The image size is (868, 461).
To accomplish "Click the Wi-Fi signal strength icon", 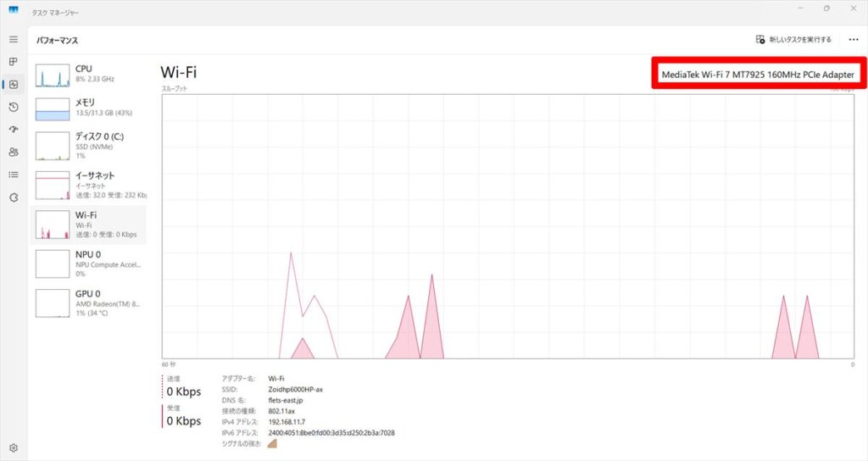I will point(272,442).
